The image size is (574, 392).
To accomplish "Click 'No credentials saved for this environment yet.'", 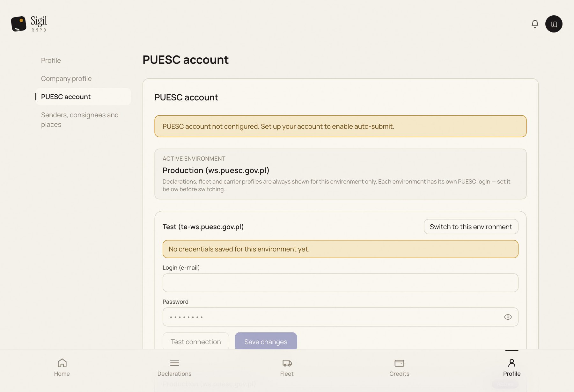I will click(340, 249).
